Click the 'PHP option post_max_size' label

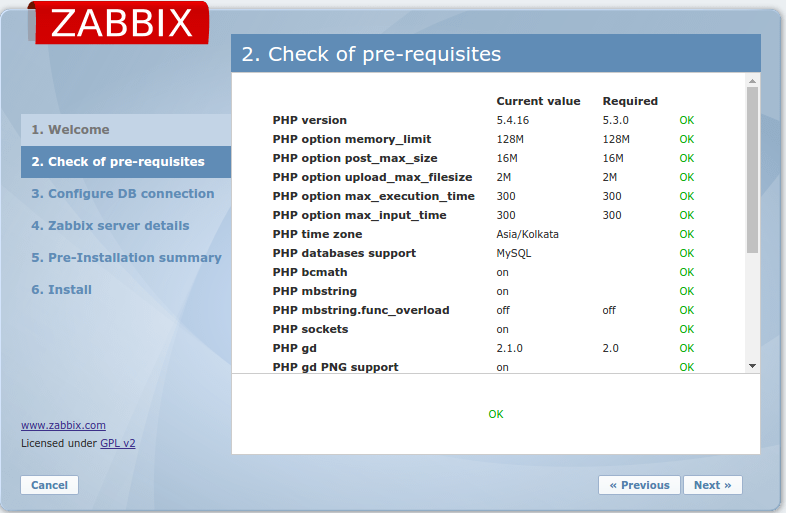click(x=355, y=158)
